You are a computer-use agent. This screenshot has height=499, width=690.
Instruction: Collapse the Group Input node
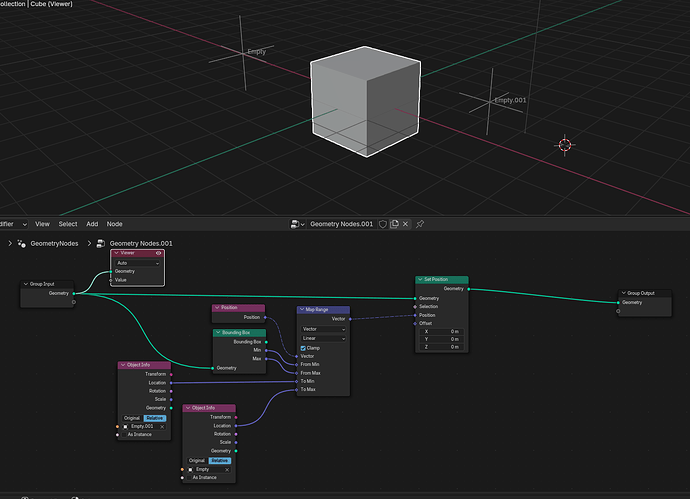pyautogui.click(x=26, y=284)
